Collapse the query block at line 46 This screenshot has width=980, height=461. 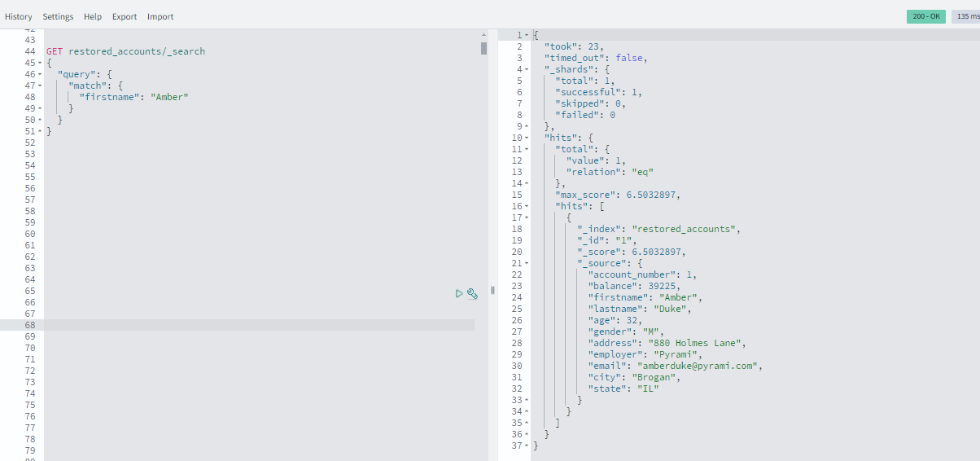click(40, 74)
